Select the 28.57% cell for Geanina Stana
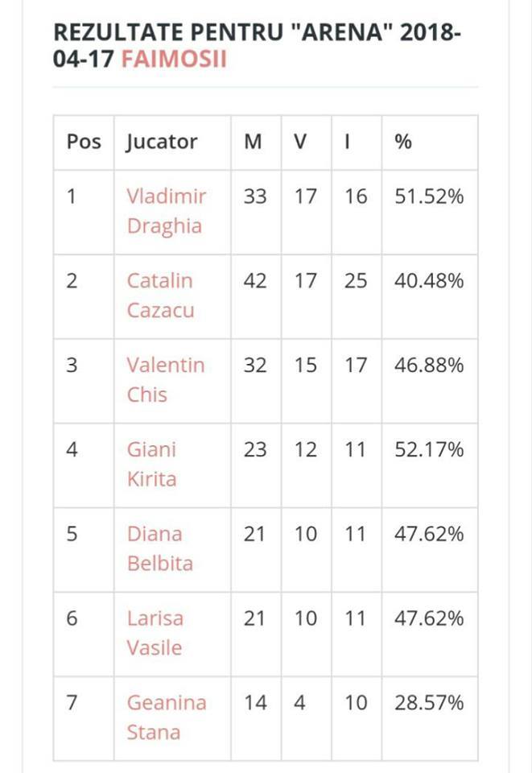The height and width of the screenshot is (773, 532). [429, 702]
